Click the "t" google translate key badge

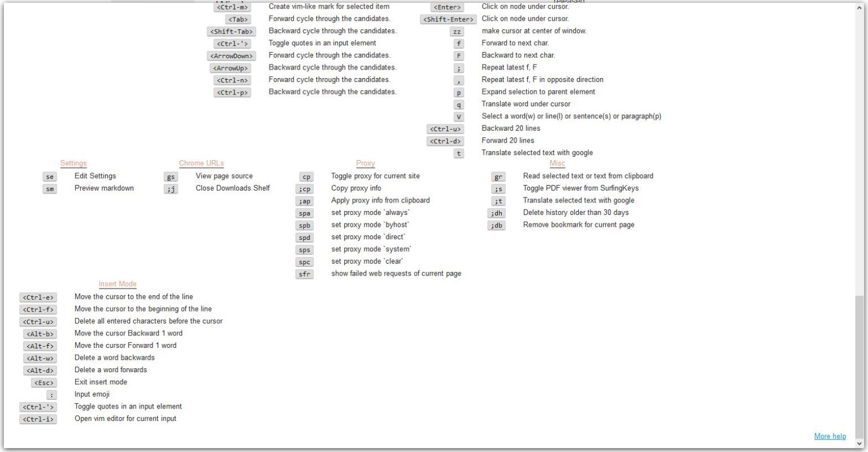pyautogui.click(x=458, y=153)
